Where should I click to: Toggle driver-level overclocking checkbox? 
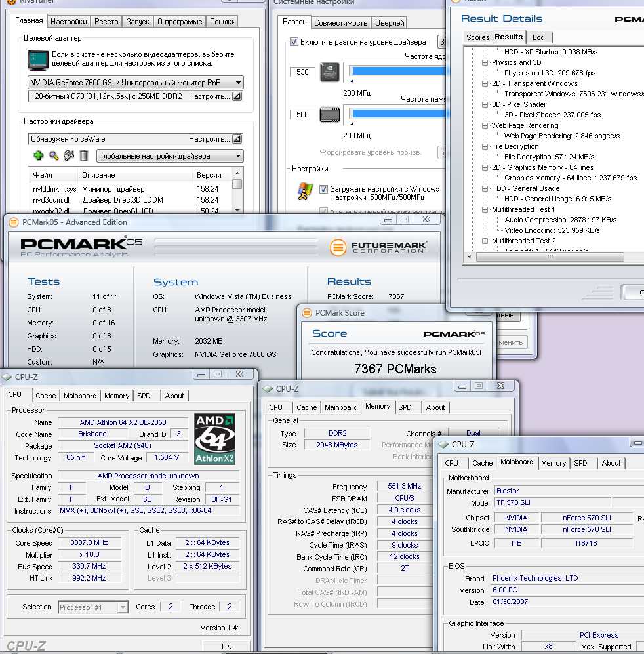tap(294, 42)
